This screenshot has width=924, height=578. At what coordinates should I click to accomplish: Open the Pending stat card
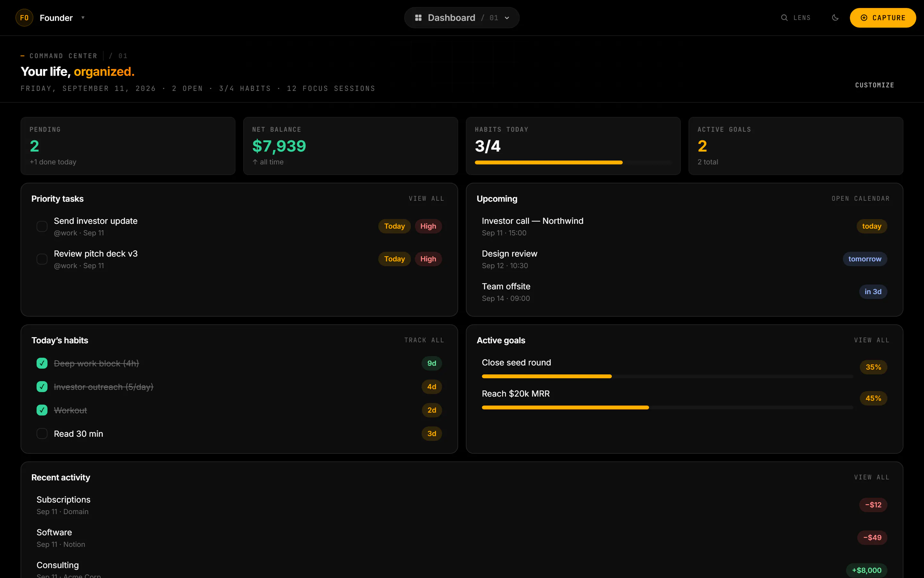[x=128, y=146]
